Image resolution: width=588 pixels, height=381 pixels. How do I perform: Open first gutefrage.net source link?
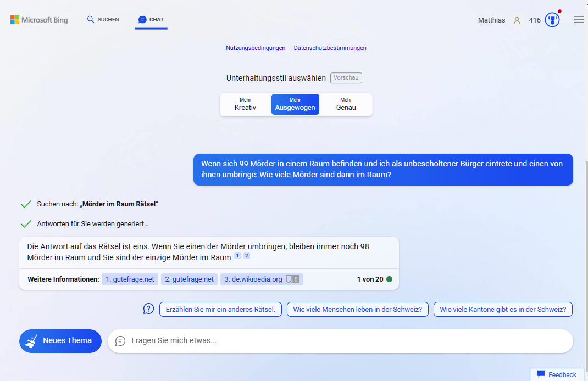tap(130, 279)
